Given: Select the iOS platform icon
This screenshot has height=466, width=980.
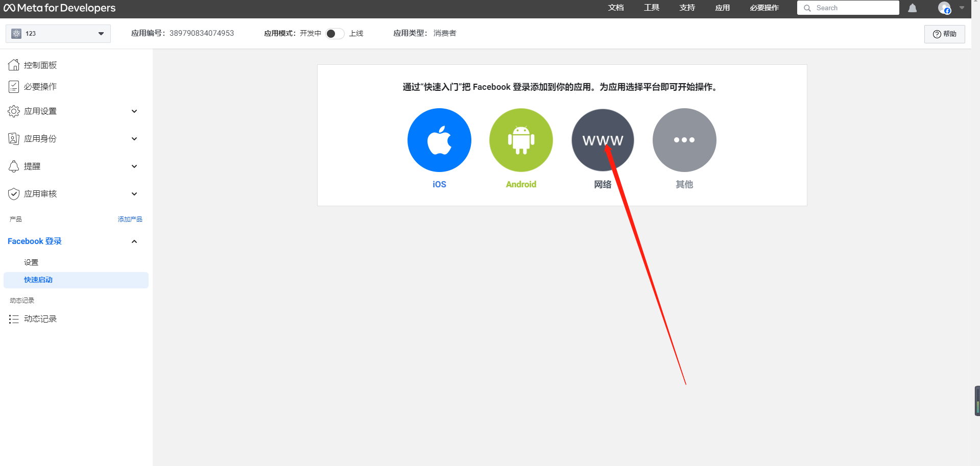Looking at the screenshot, I should coord(439,140).
